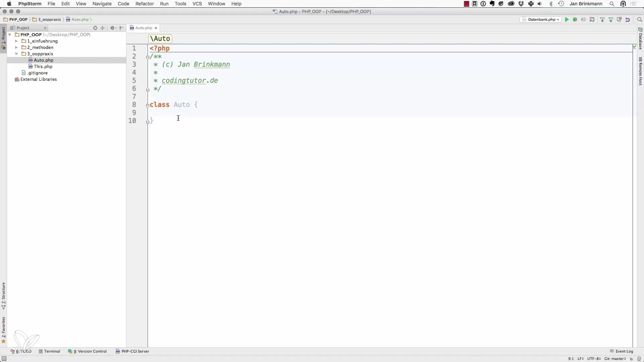
Task: Collapse all nodes in Project panel
Action: 103,28
